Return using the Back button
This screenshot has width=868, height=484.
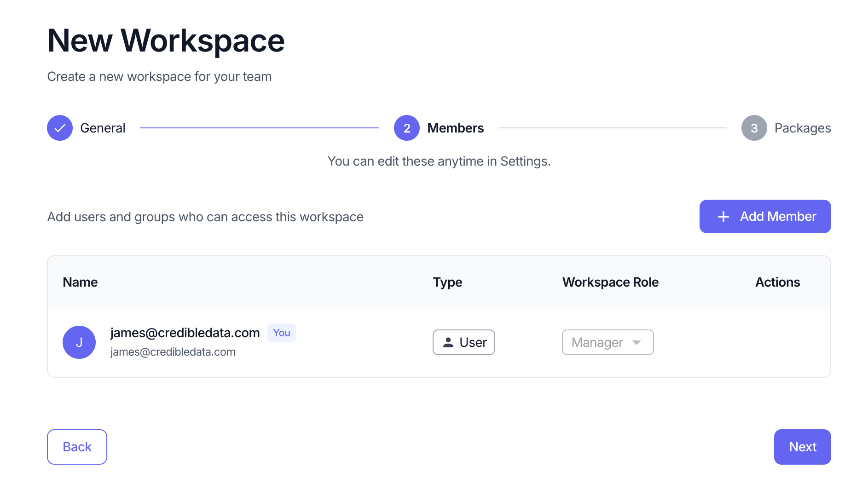tap(77, 446)
